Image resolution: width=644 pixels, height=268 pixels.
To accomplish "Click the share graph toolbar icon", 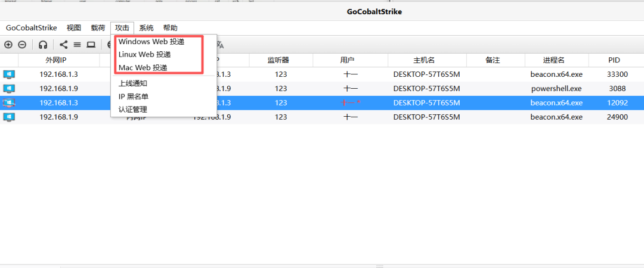I will click(x=64, y=44).
